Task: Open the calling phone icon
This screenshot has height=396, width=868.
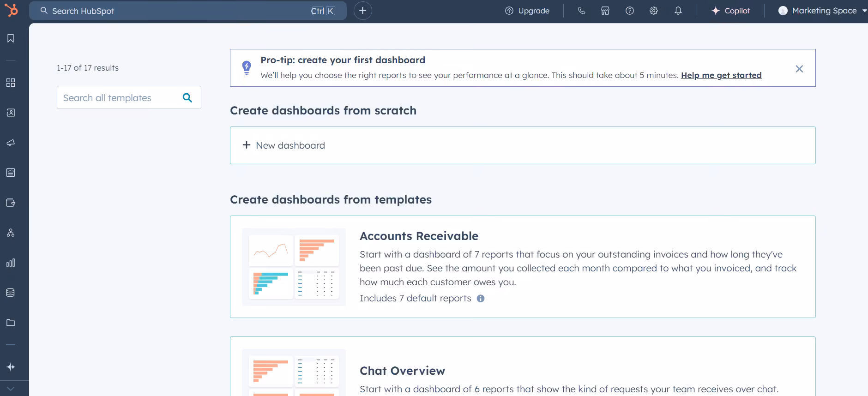Action: [581, 11]
